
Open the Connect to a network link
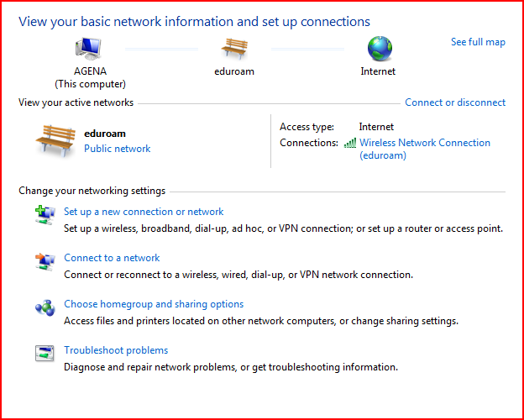coord(112,258)
